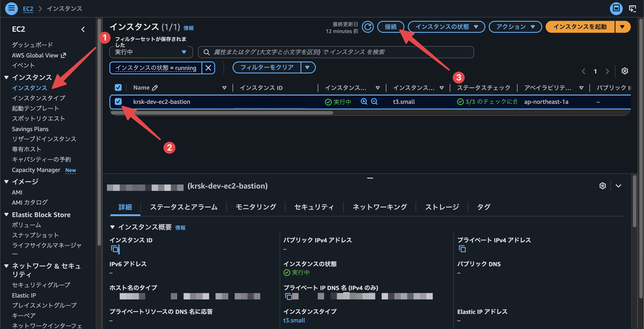Sort by the Name column arrow

pyautogui.click(x=224, y=88)
